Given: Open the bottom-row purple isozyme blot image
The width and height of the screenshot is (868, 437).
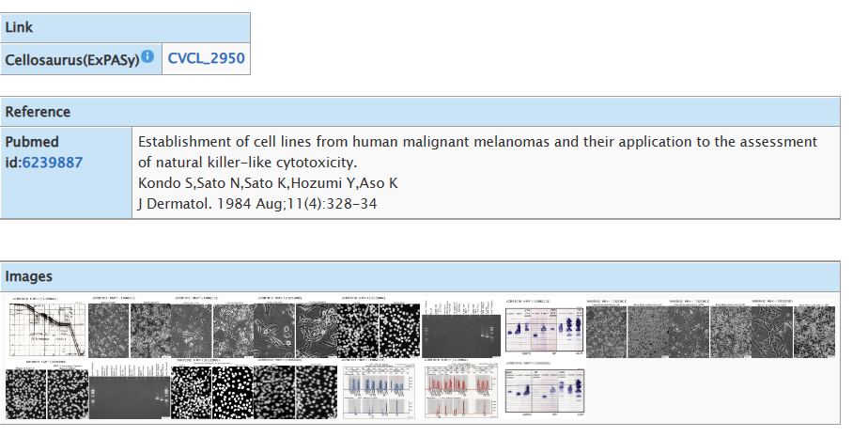Looking at the screenshot, I should tap(545, 389).
